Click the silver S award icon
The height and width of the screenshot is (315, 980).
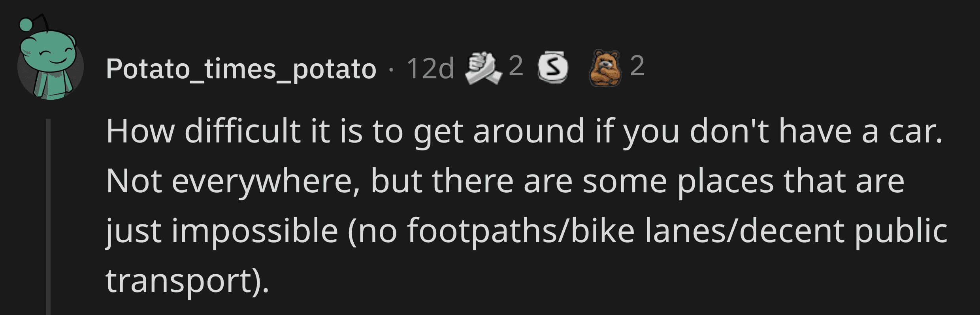(553, 69)
